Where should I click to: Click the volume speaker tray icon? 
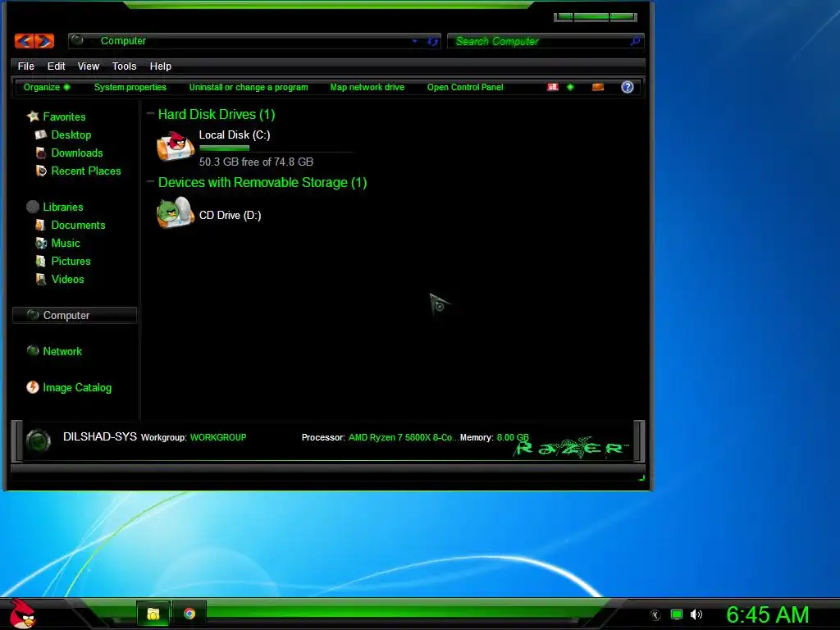coord(696,614)
